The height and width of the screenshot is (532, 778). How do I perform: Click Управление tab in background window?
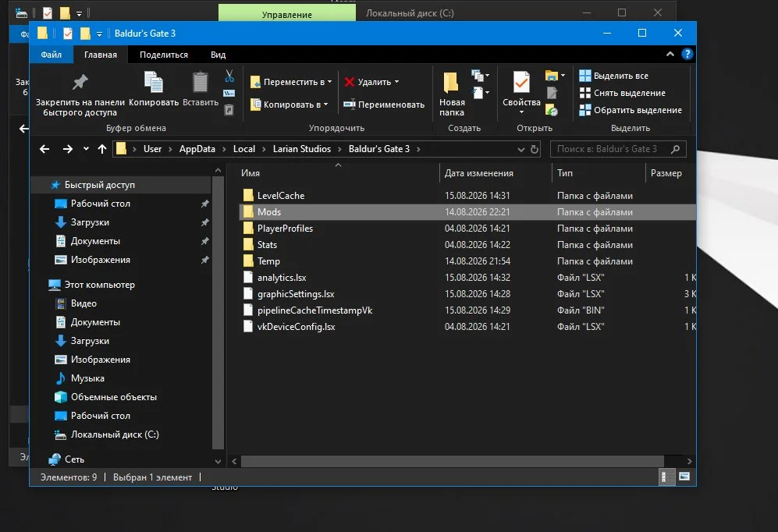(287, 14)
